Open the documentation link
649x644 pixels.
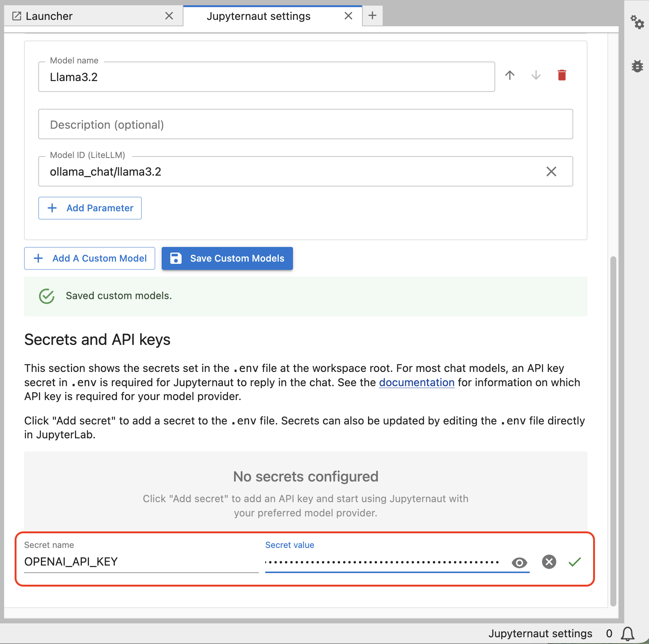(416, 382)
